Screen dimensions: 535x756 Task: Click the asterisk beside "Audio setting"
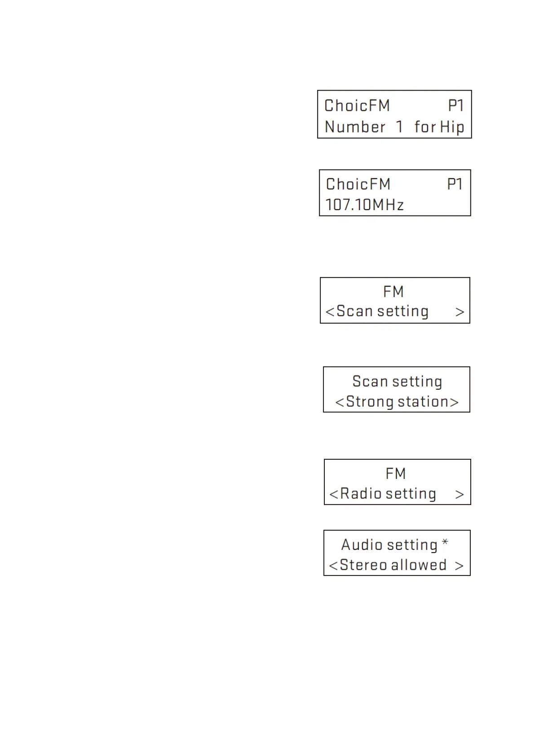click(445, 543)
